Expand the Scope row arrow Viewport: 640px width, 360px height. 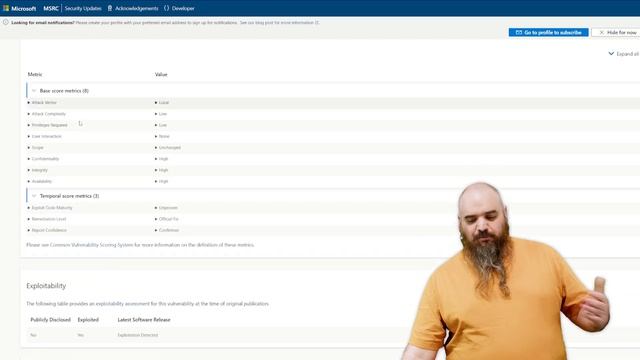pos(29,147)
